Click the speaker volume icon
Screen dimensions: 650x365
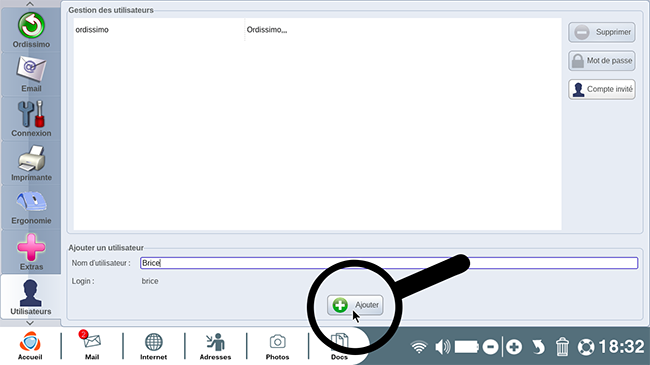[442, 347]
